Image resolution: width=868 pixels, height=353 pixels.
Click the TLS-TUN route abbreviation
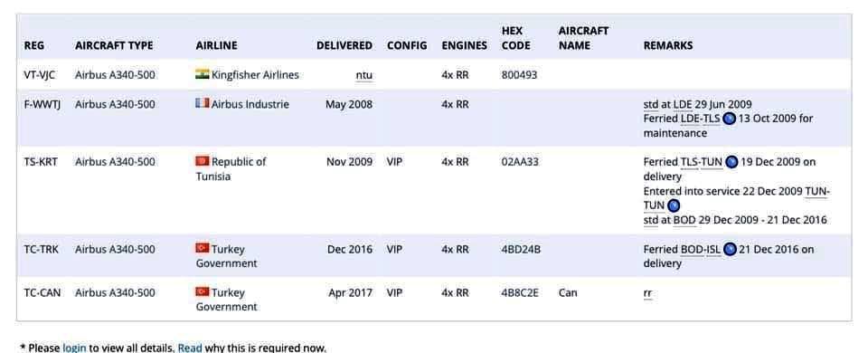(702, 162)
